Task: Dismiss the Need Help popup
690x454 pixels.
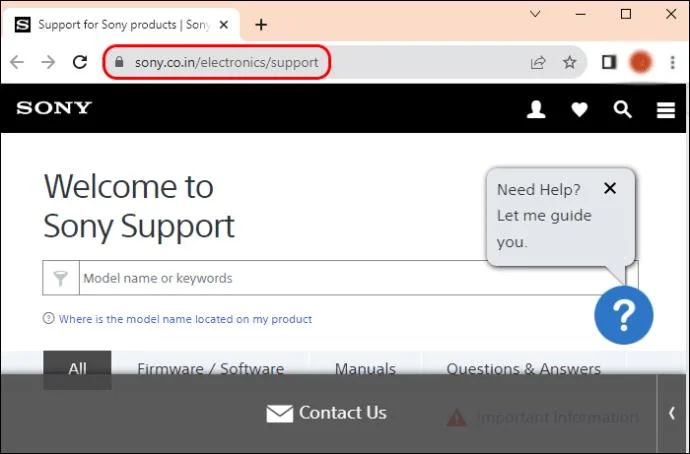Action: tap(610, 188)
